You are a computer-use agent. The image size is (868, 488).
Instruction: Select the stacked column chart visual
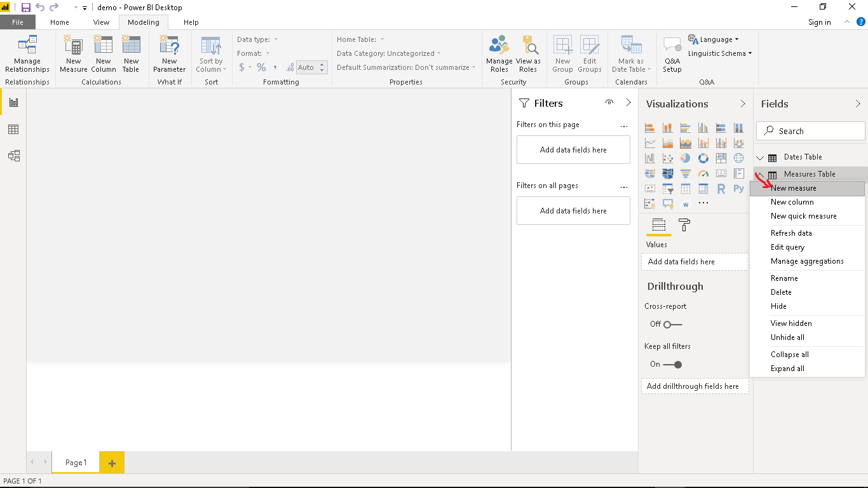click(x=668, y=128)
